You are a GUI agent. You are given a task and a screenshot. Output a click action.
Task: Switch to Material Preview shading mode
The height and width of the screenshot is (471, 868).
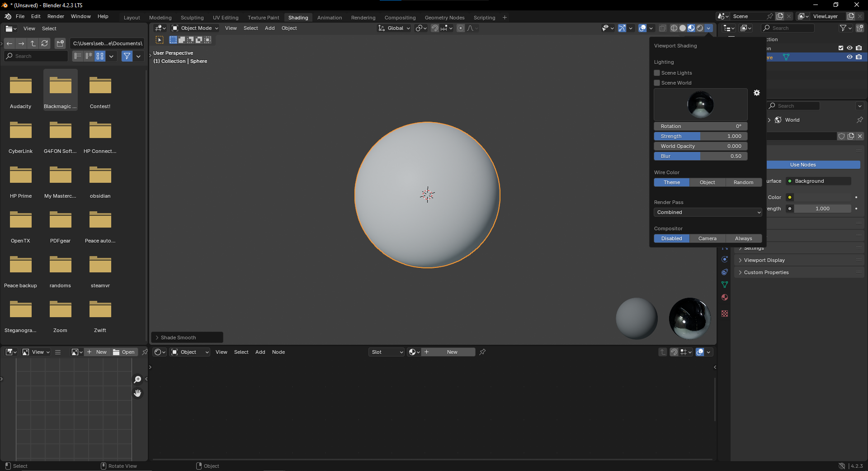coord(691,28)
